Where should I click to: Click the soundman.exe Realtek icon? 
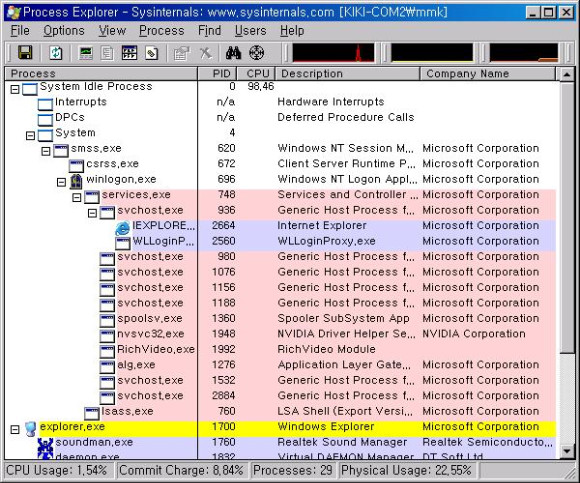click(45, 444)
